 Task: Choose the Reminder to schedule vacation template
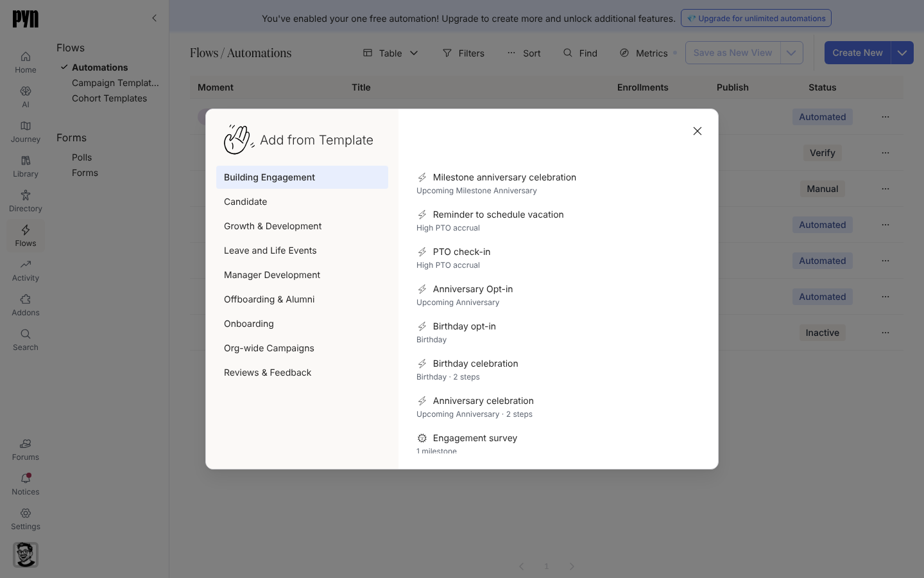(490, 220)
